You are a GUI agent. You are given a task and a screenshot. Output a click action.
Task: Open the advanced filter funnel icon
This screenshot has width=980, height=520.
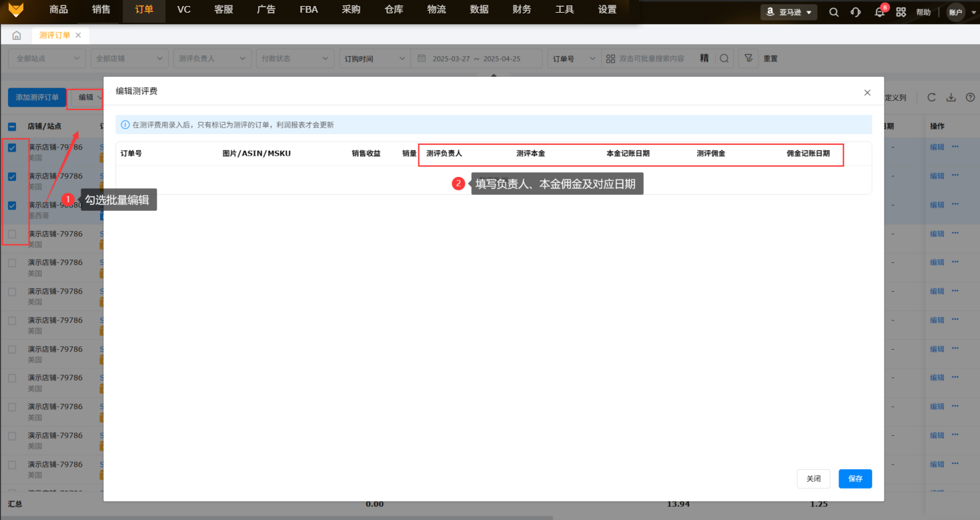tap(749, 59)
